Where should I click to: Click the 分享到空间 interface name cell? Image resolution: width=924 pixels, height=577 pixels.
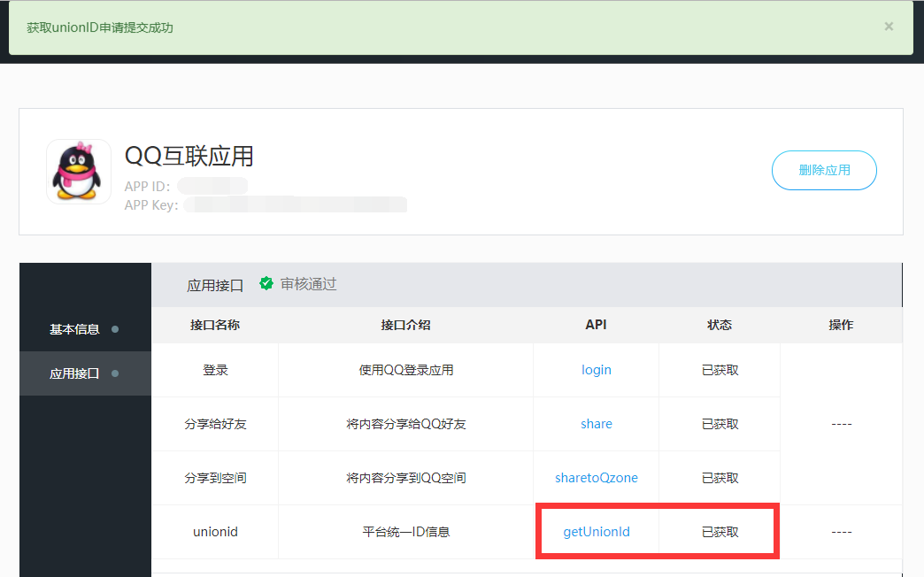215,478
